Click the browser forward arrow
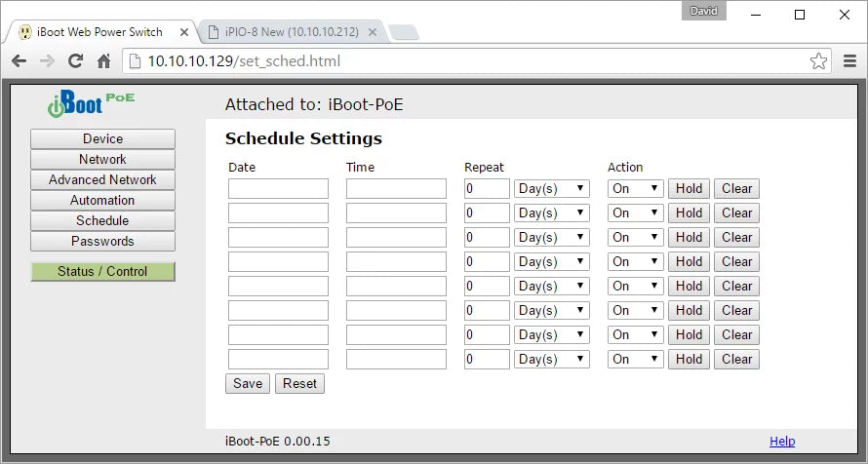 pos(48,60)
